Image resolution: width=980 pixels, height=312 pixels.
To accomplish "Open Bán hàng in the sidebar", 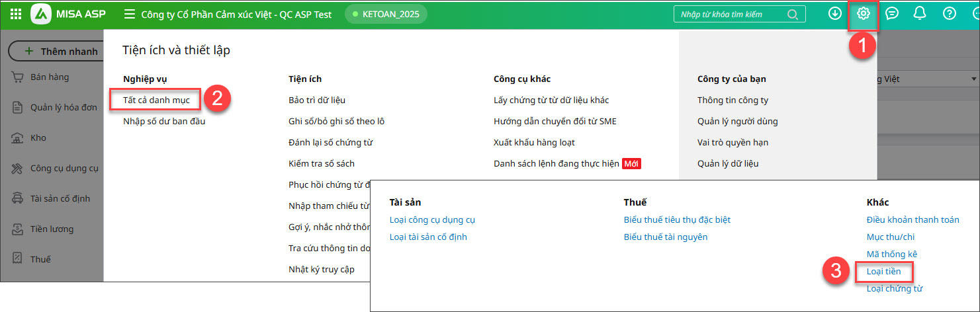I will click(50, 77).
